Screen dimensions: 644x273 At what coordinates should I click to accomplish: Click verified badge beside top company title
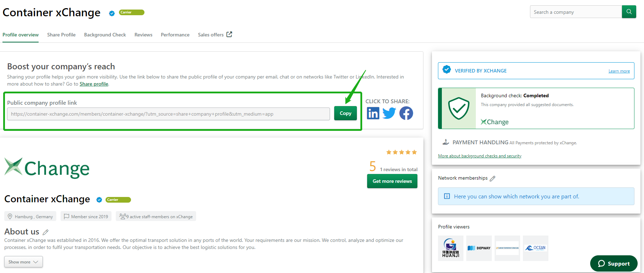click(x=112, y=13)
